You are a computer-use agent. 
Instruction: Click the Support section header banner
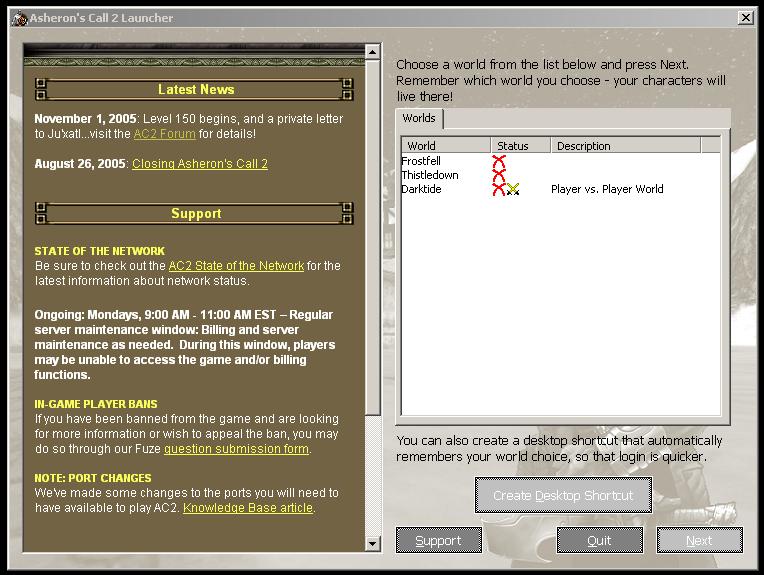click(194, 213)
